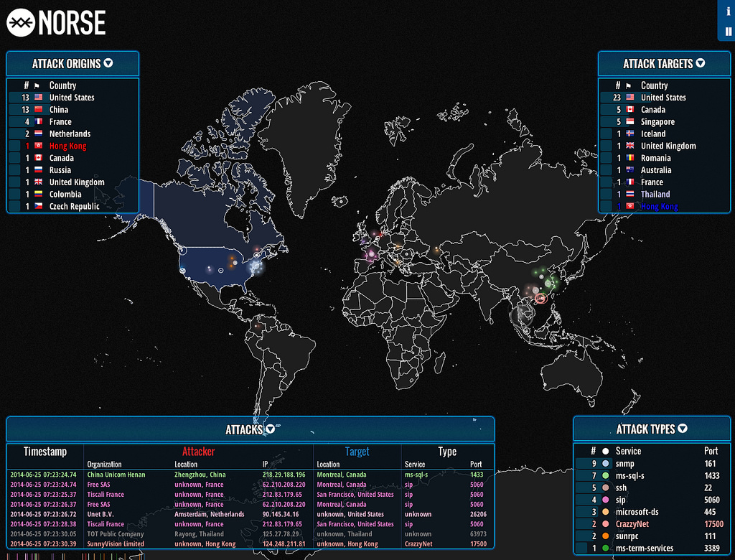Select the snmp blue color dot

pyautogui.click(x=606, y=464)
